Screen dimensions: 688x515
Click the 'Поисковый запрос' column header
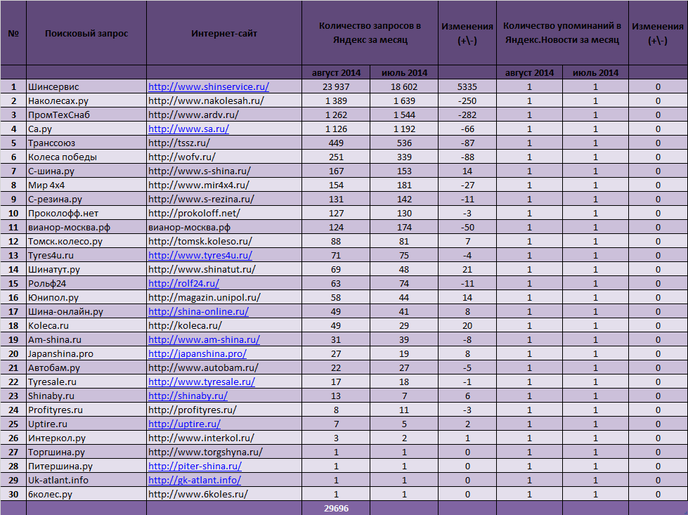(x=86, y=33)
